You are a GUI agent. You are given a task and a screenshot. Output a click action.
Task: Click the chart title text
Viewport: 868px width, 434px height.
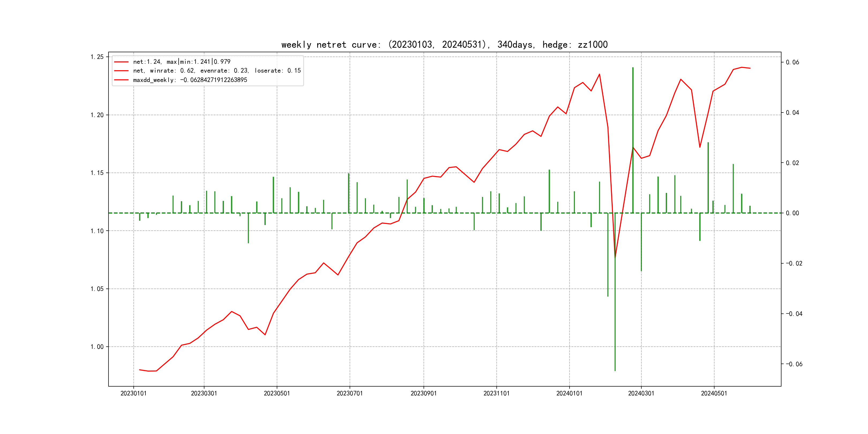[444, 45]
